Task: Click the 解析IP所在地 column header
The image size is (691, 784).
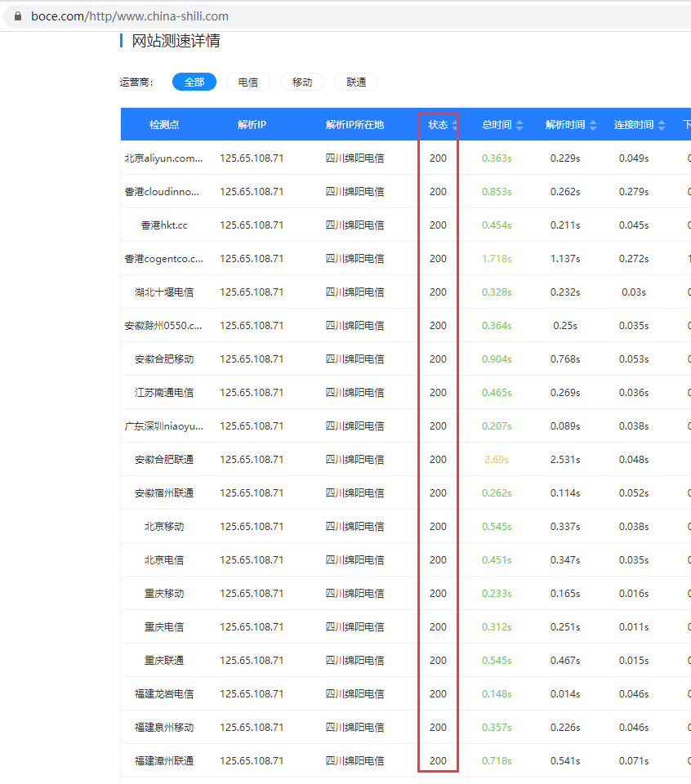Action: pyautogui.click(x=354, y=125)
